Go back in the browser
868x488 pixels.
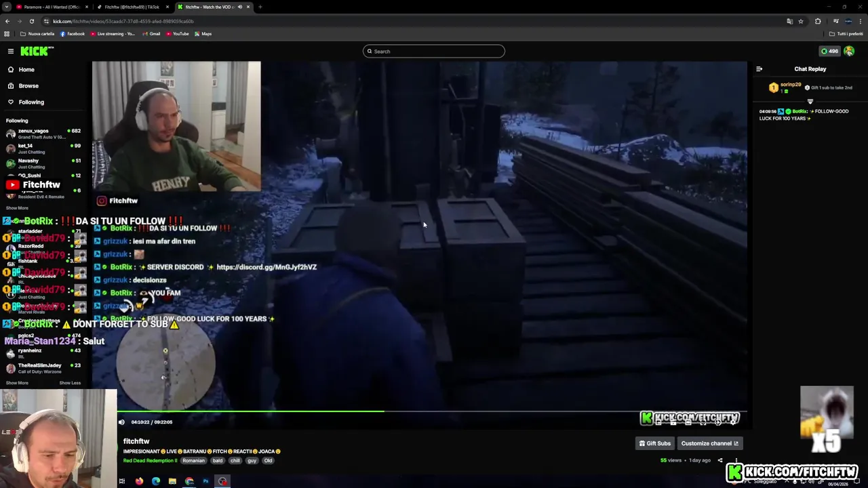(7, 21)
